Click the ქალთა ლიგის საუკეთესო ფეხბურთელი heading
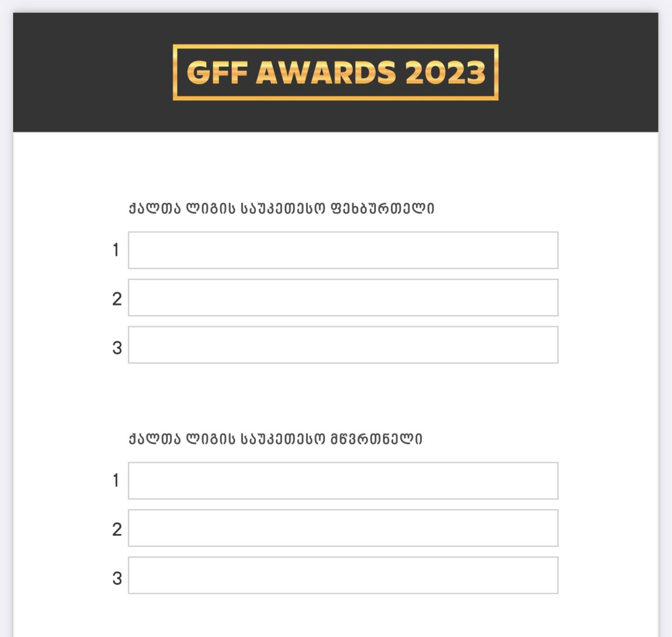This screenshot has height=637, width=672. [282, 209]
